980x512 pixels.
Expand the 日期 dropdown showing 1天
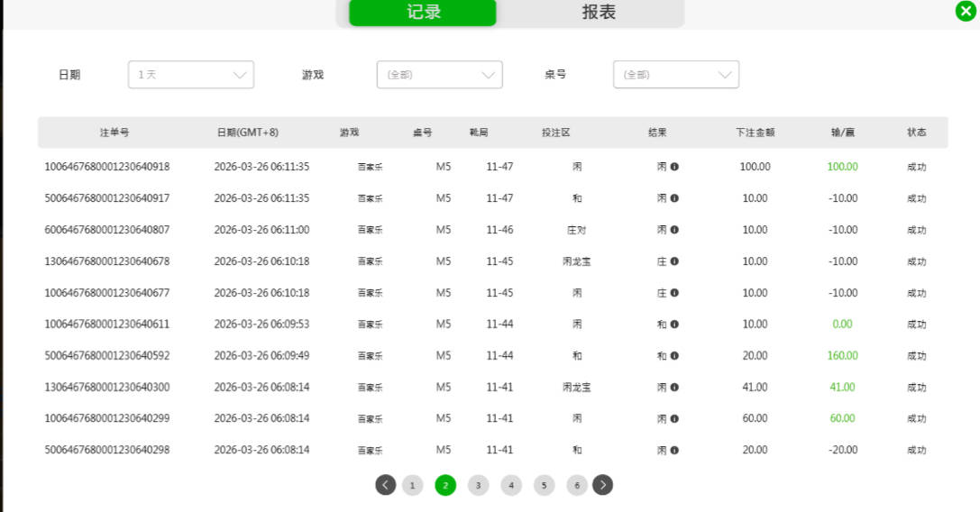pos(191,75)
